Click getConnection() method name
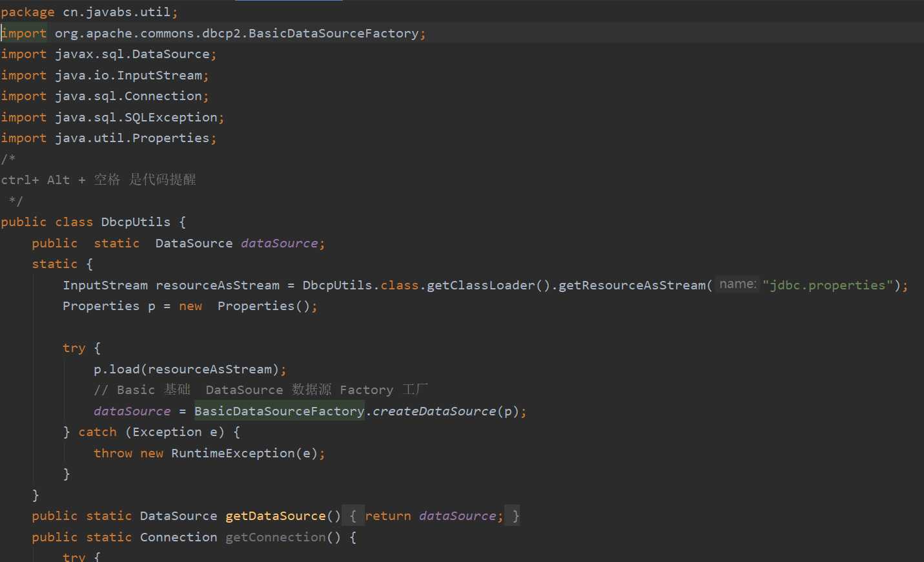The width and height of the screenshot is (924, 562). coord(283,537)
